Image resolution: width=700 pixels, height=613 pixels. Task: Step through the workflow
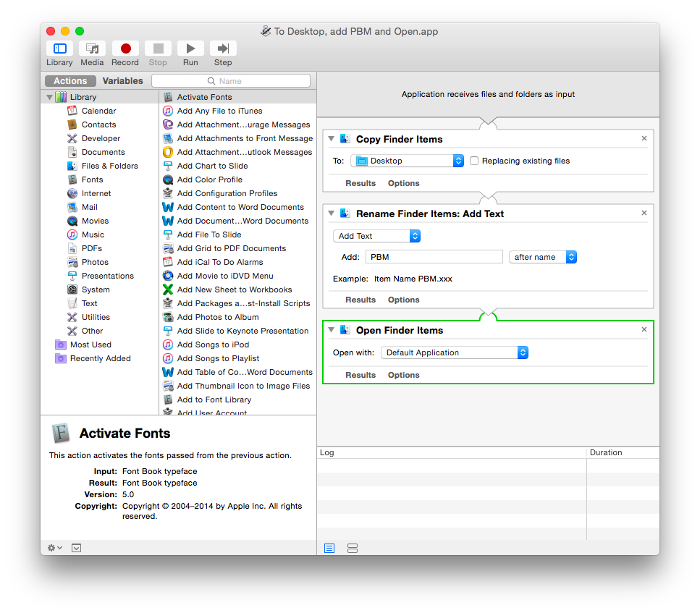223,48
